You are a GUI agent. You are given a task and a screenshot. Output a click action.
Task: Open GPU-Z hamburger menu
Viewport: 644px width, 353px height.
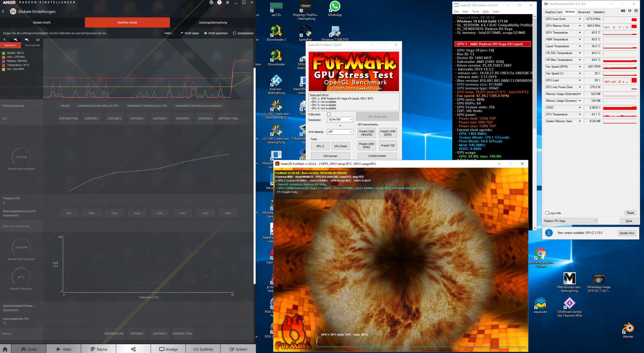(x=636, y=11)
